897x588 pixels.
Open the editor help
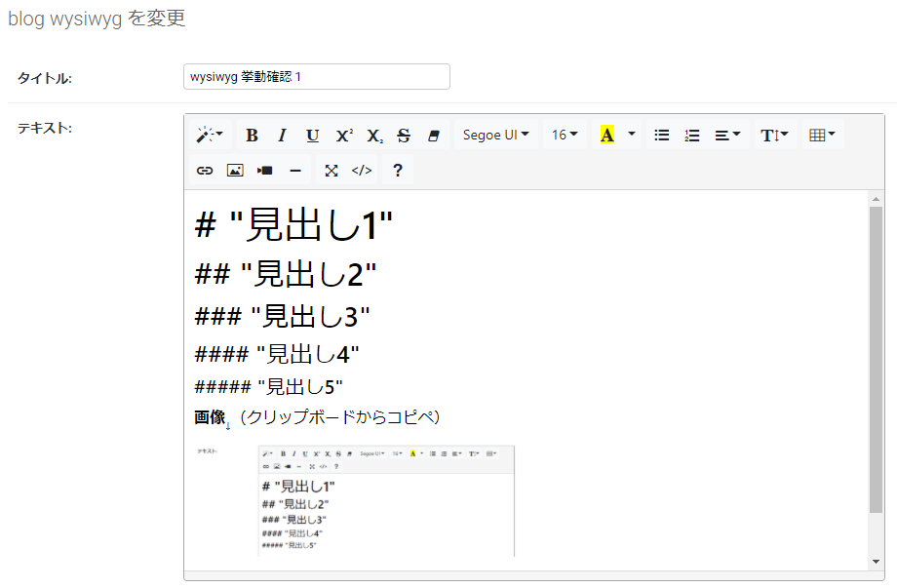(396, 170)
